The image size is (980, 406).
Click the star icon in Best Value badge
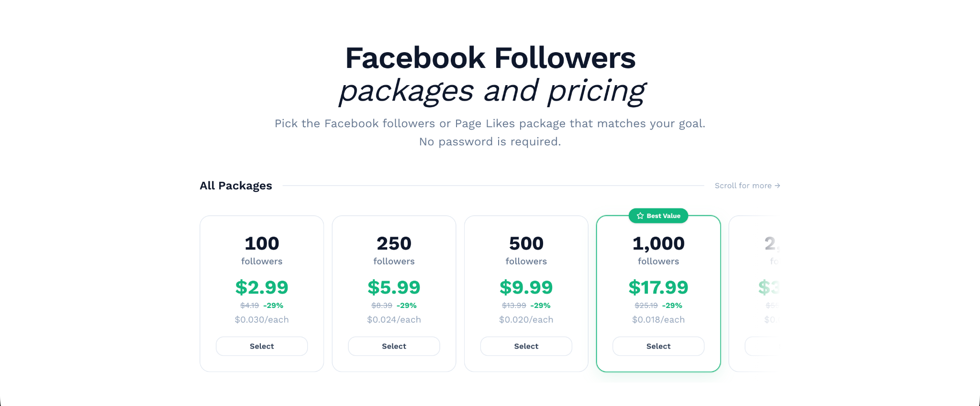click(640, 216)
